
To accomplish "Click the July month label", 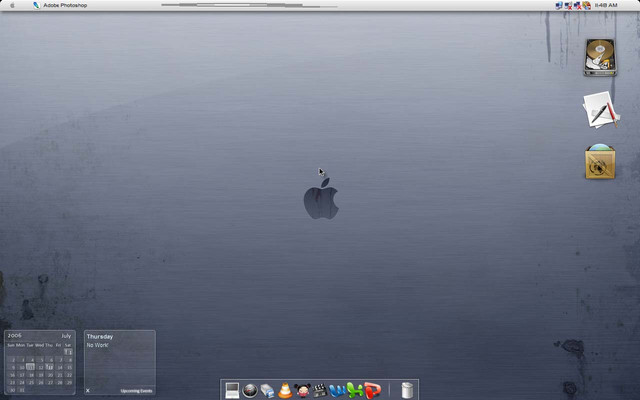I will pyautogui.click(x=66, y=336).
